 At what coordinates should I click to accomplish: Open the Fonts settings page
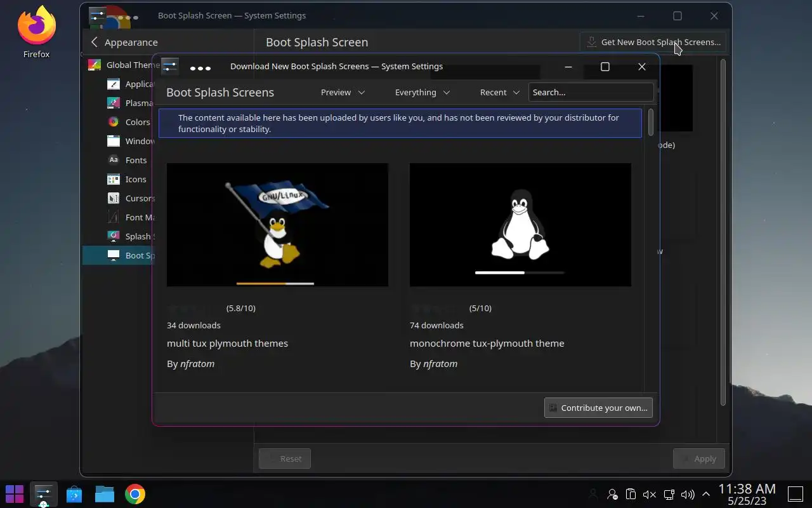pyautogui.click(x=128, y=160)
